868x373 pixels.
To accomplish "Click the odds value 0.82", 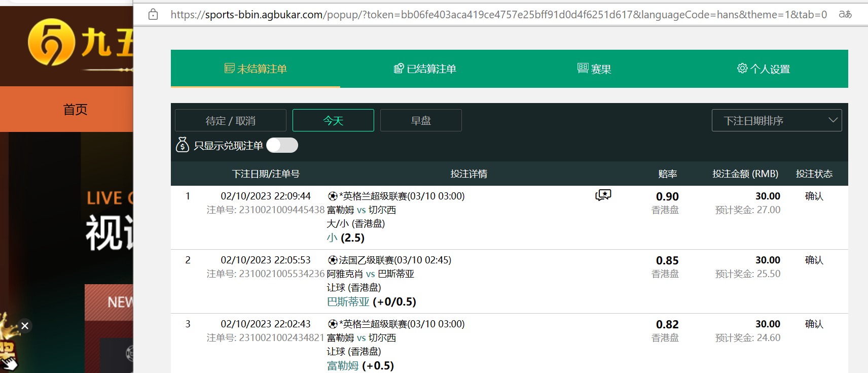I will (x=667, y=324).
